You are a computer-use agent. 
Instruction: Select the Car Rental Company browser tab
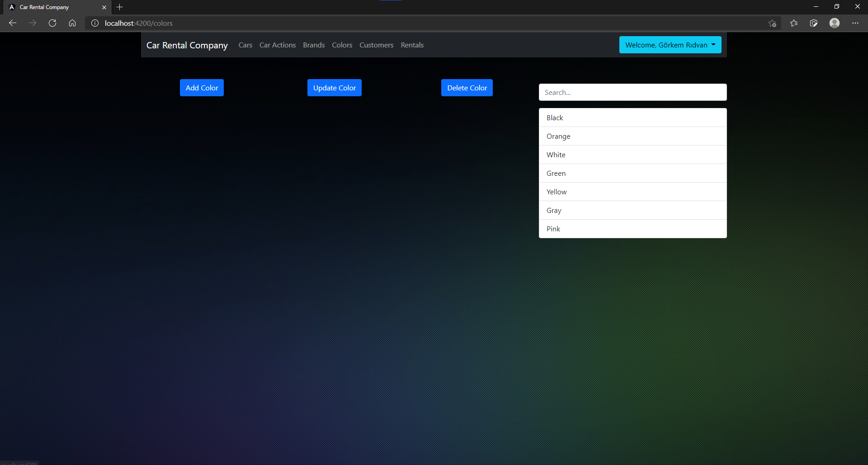tap(57, 7)
